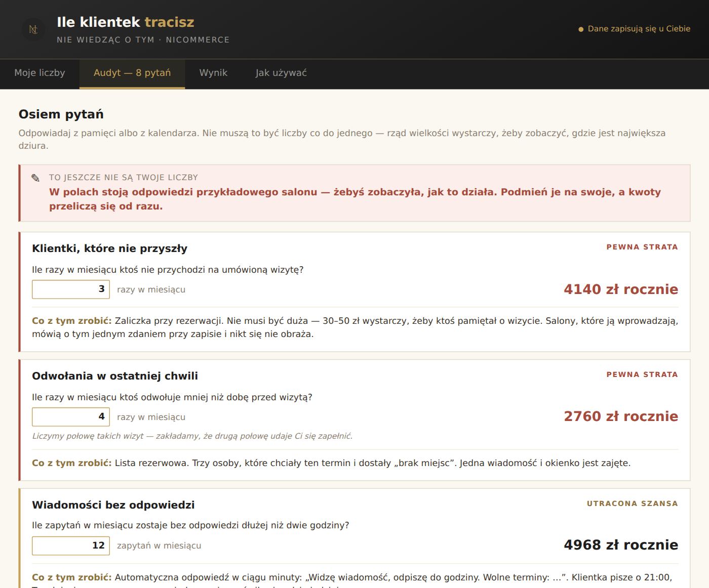Click the UTRACONA SZANSA badge
The height and width of the screenshot is (588, 709).
(632, 503)
